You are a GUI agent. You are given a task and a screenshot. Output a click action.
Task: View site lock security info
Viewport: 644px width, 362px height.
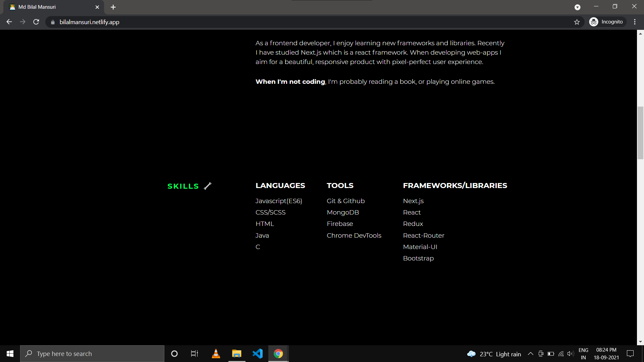(53, 22)
